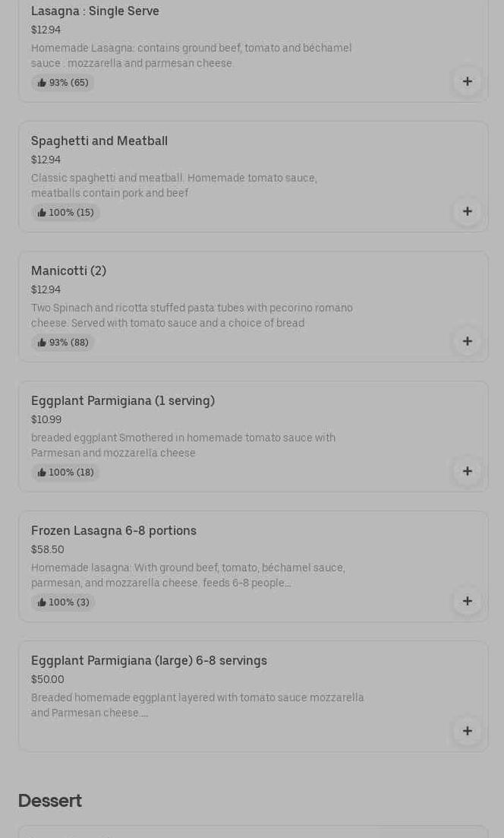
Task: Click the thumbs-up 93% (65) rating badge
Action: coord(63,83)
